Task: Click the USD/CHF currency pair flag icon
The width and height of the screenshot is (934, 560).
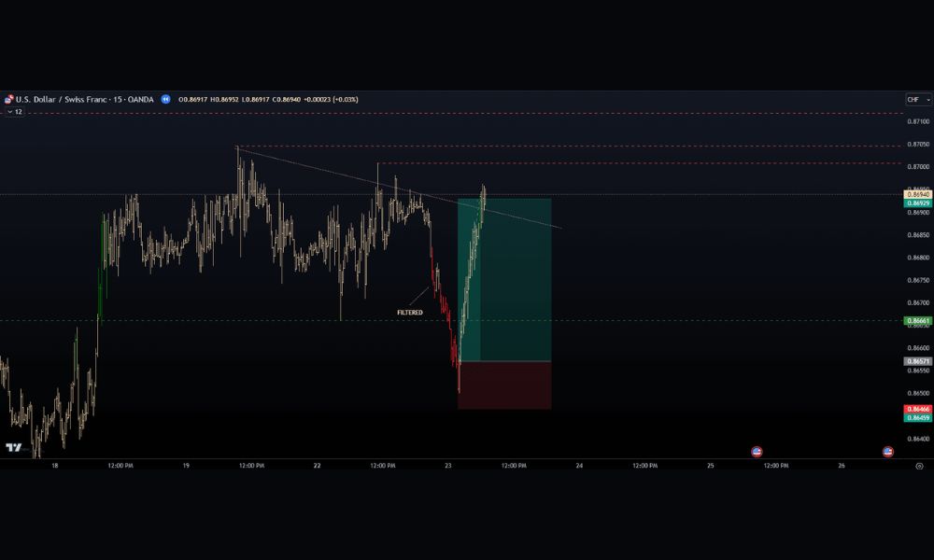Action: tap(8, 99)
